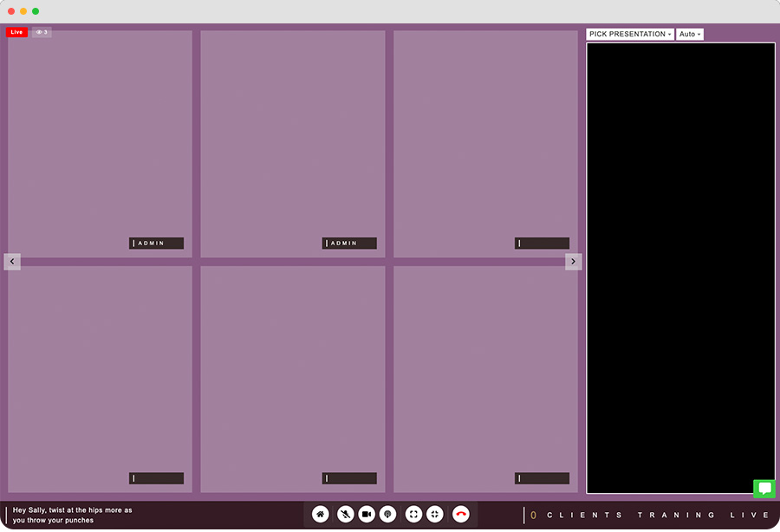Click the top-right participant video tile
The height and width of the screenshot is (532, 780).
(485, 144)
